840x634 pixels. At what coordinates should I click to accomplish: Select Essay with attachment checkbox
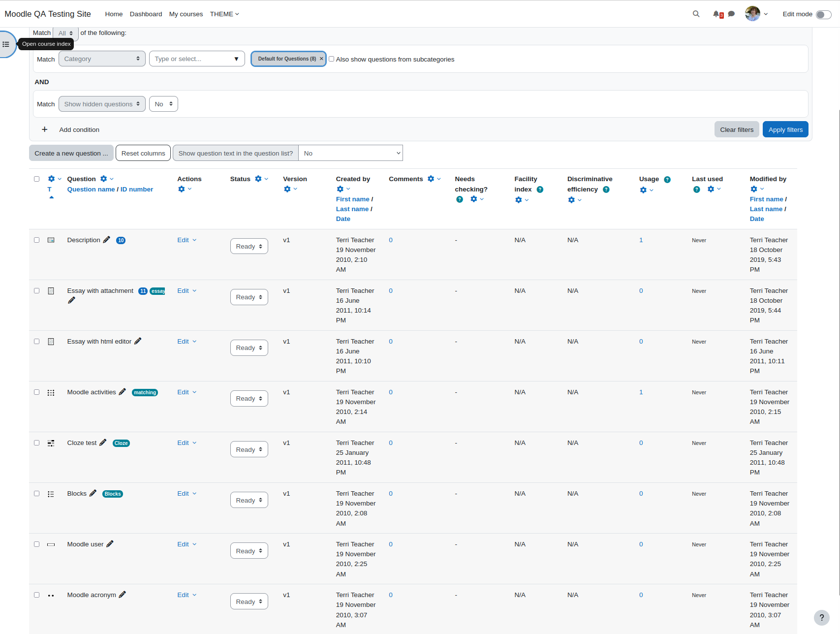click(x=36, y=291)
